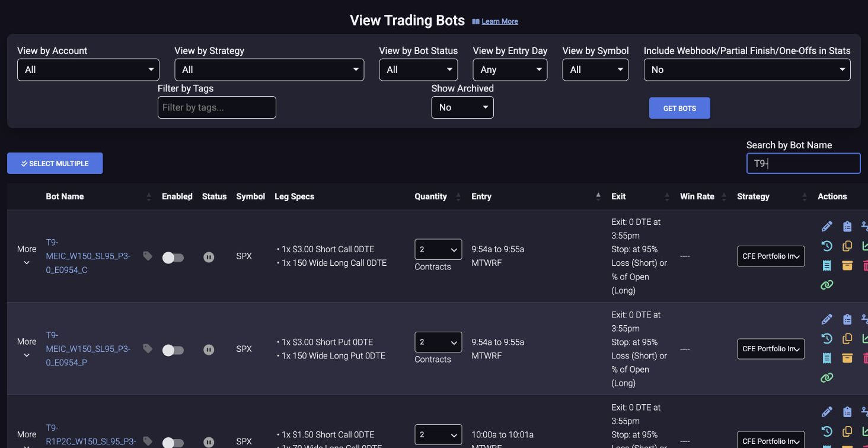Screen dimensions: 868x448
Task: Open receipt log icon for E0954_C bot
Action: [826, 265]
